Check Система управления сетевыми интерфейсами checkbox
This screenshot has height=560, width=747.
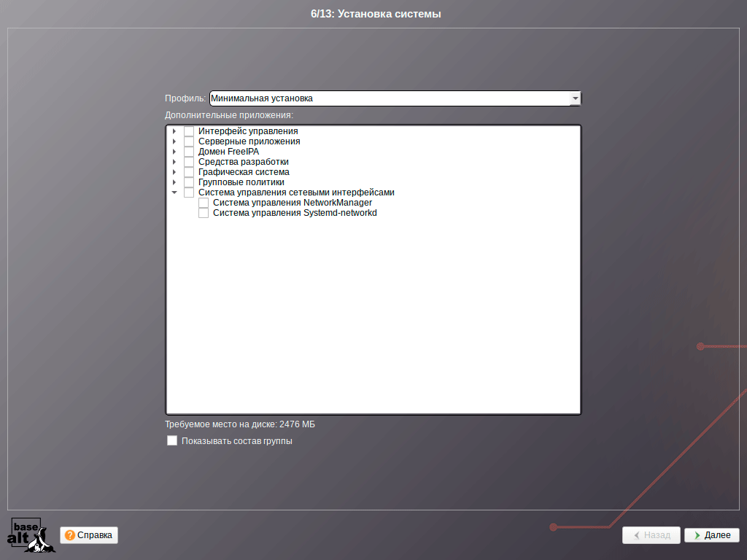(189, 192)
